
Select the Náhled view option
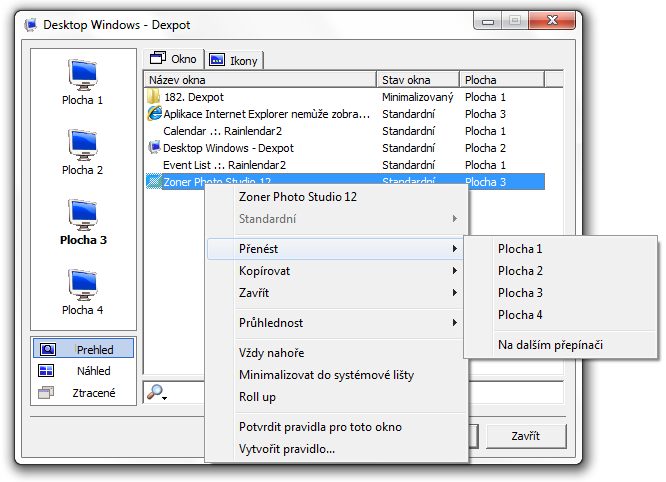coord(83,371)
